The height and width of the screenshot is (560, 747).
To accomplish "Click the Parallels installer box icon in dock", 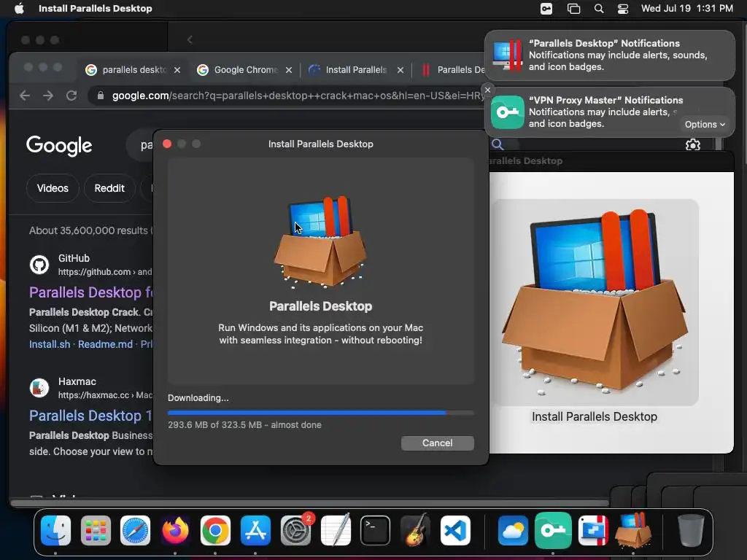I will click(633, 531).
